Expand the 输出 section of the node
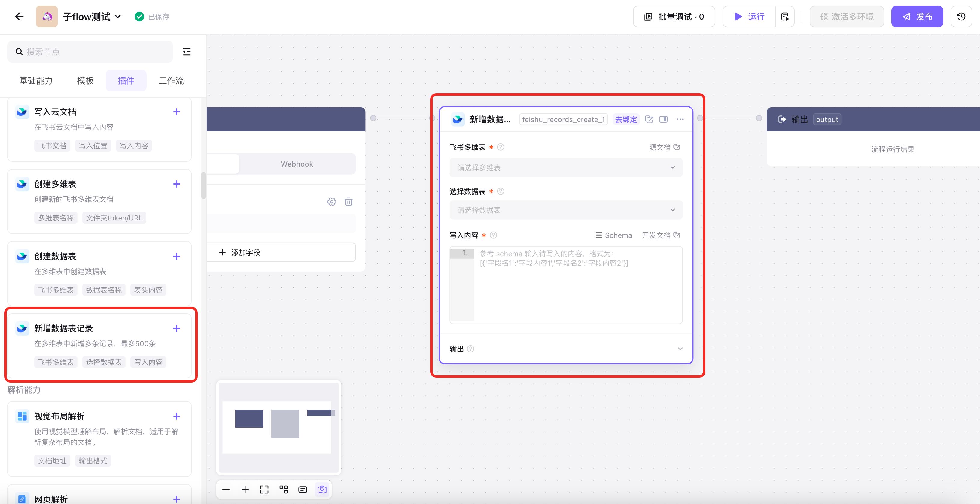The image size is (980, 504). pos(680,349)
